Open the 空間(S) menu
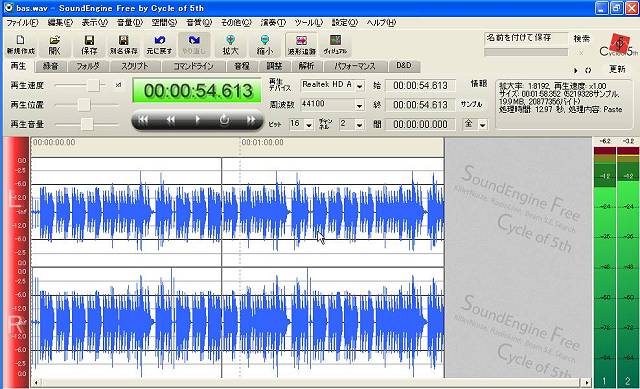 click(x=164, y=22)
